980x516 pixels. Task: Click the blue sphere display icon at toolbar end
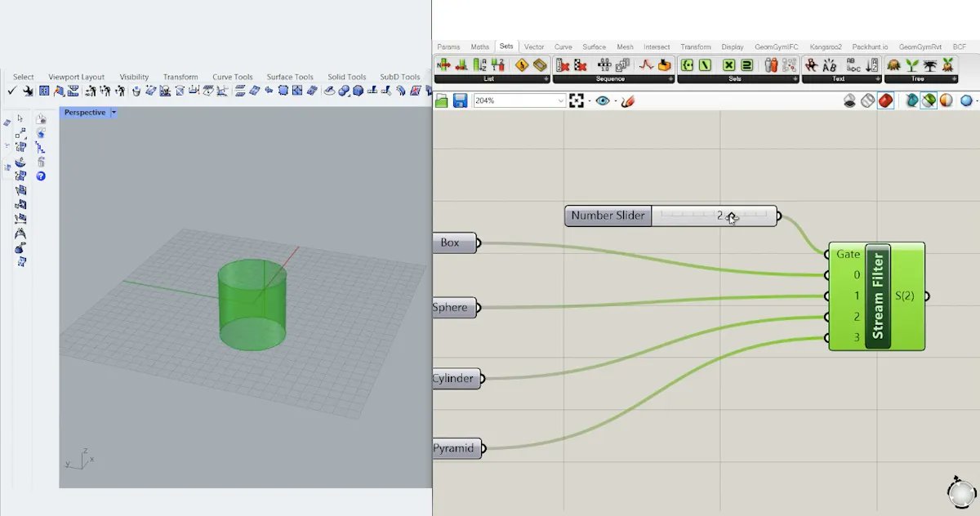coord(966,100)
